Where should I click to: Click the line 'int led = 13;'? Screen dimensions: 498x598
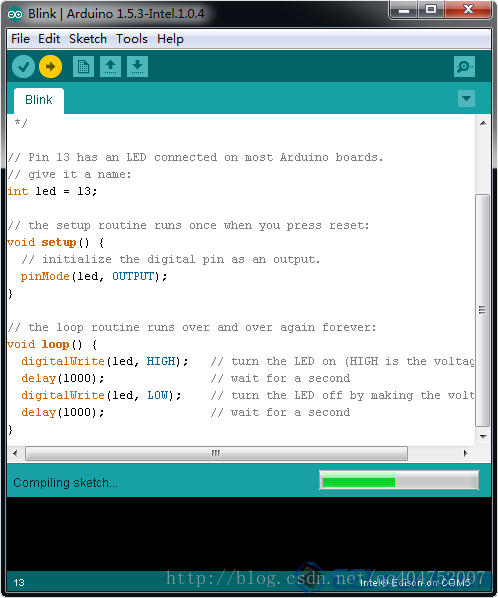(52, 191)
